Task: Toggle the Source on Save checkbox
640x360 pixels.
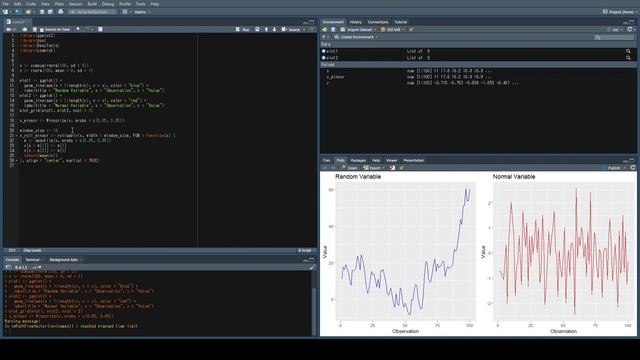Action: click(42, 29)
